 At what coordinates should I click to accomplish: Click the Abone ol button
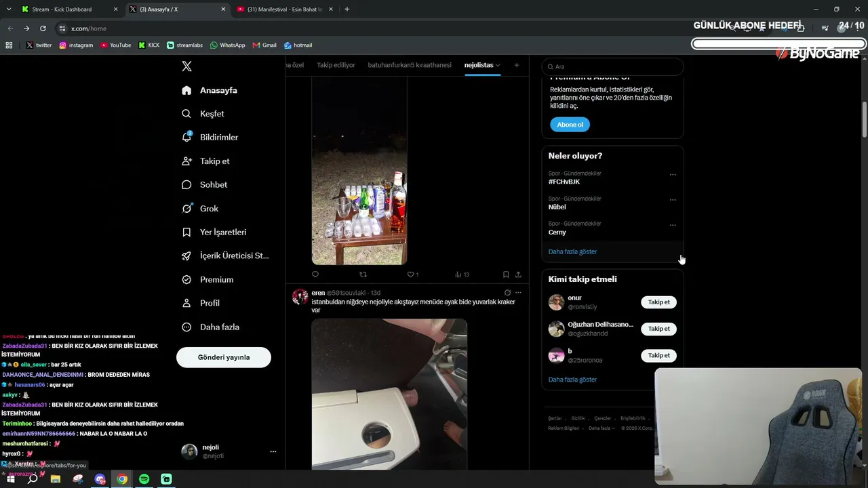pyautogui.click(x=570, y=125)
